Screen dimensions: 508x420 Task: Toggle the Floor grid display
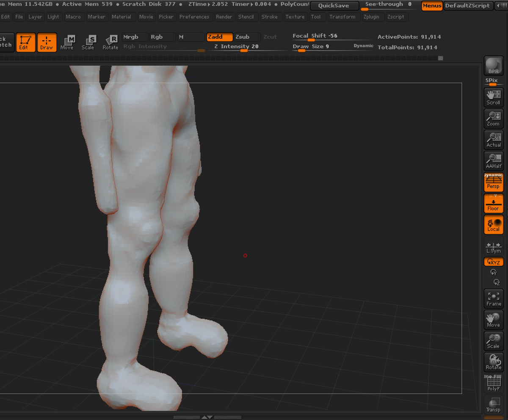[x=493, y=204]
